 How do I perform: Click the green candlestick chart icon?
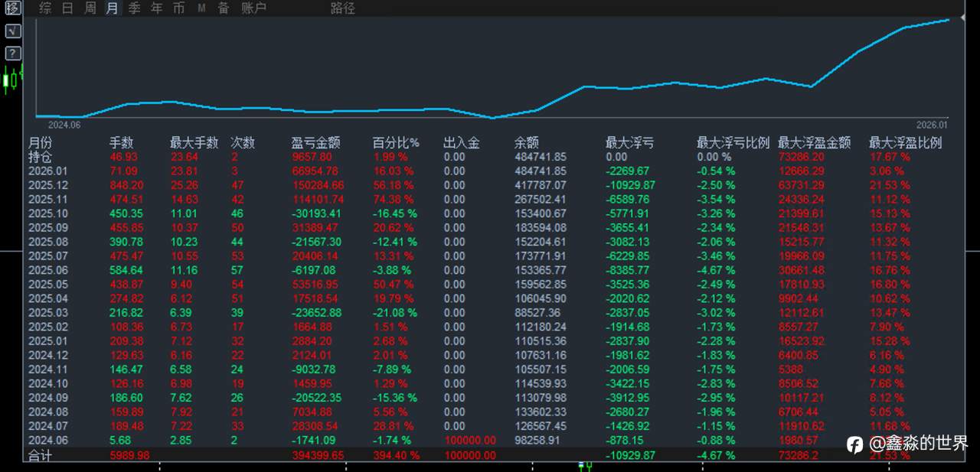click(11, 79)
